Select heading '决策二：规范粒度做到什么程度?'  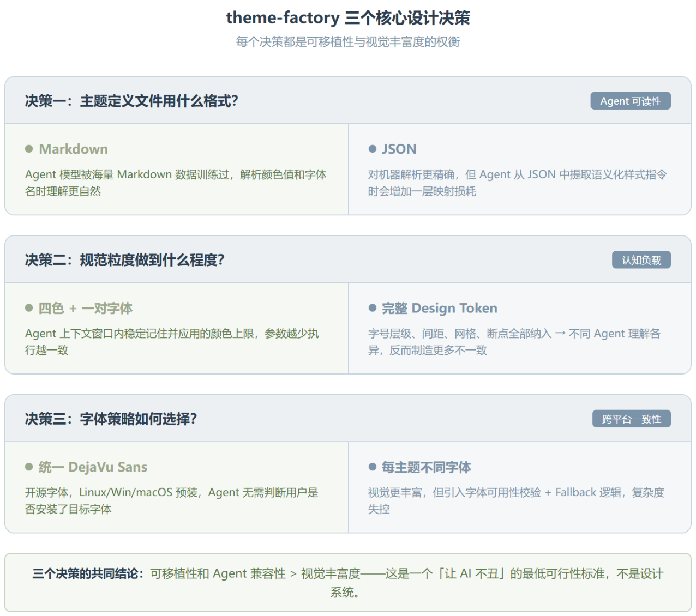[x=125, y=261]
